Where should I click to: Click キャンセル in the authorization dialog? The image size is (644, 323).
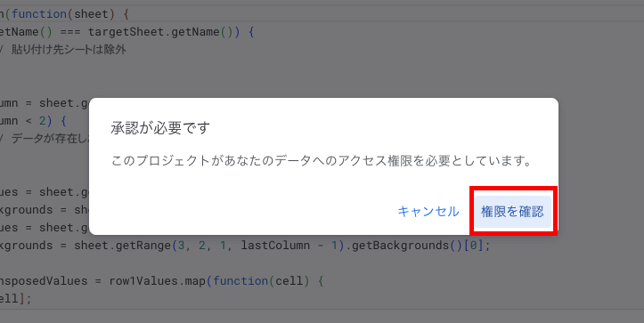coord(428,212)
